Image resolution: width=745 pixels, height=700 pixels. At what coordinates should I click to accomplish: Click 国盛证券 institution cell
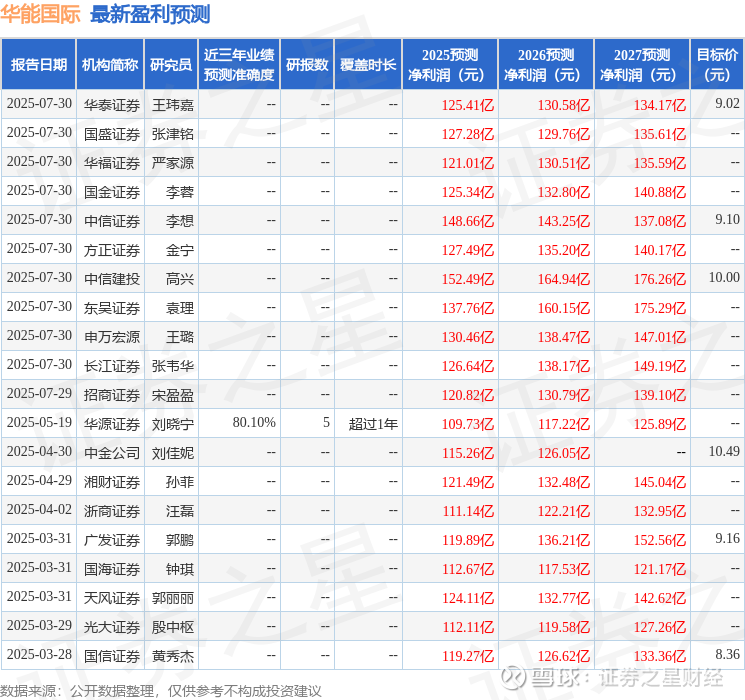[x=112, y=134]
